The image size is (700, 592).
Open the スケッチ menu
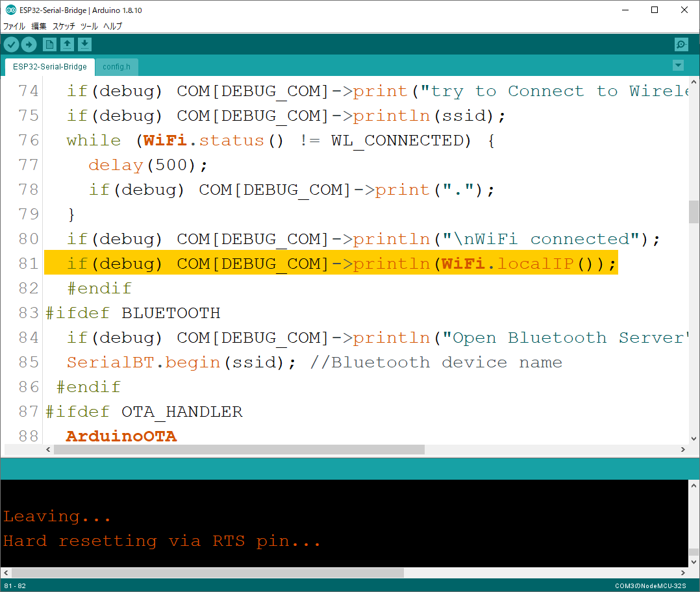(64, 27)
